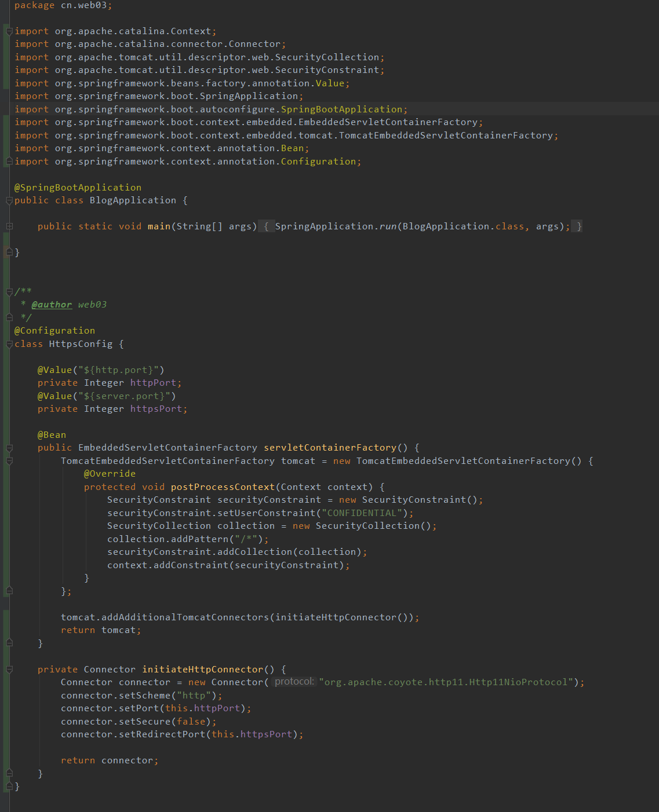Click the httpsPort field declaration

(112, 409)
